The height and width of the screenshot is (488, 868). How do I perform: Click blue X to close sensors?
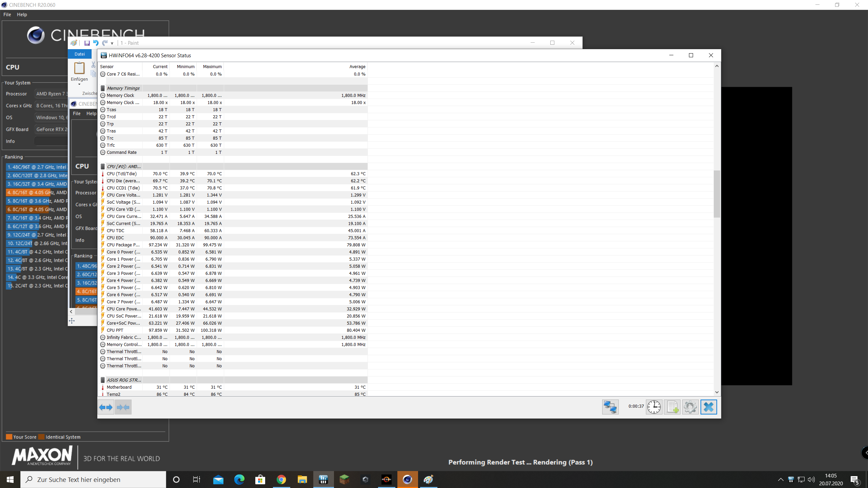coord(708,407)
